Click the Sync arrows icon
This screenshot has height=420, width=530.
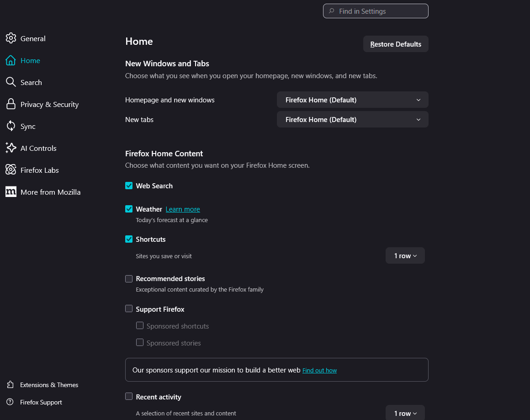(11, 126)
